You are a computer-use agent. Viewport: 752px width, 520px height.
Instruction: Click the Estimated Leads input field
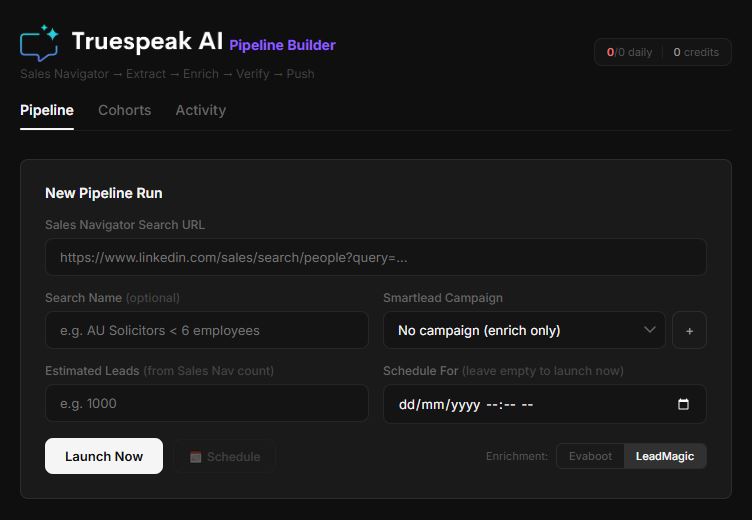(x=207, y=403)
